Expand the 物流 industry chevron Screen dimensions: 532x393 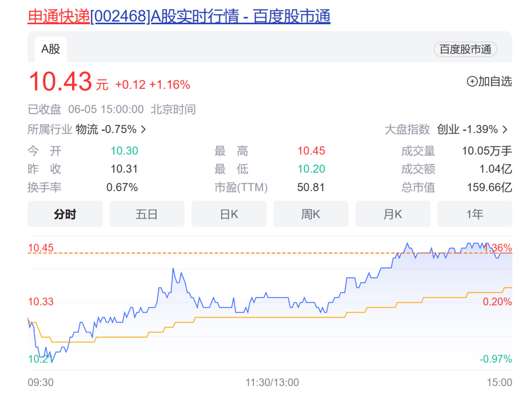pyautogui.click(x=143, y=130)
